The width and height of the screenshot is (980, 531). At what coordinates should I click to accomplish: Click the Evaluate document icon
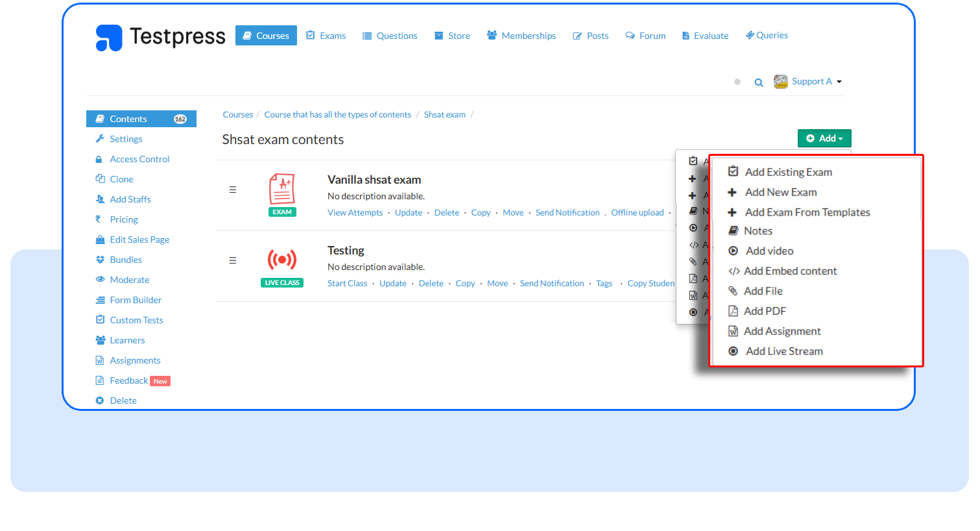pyautogui.click(x=686, y=36)
